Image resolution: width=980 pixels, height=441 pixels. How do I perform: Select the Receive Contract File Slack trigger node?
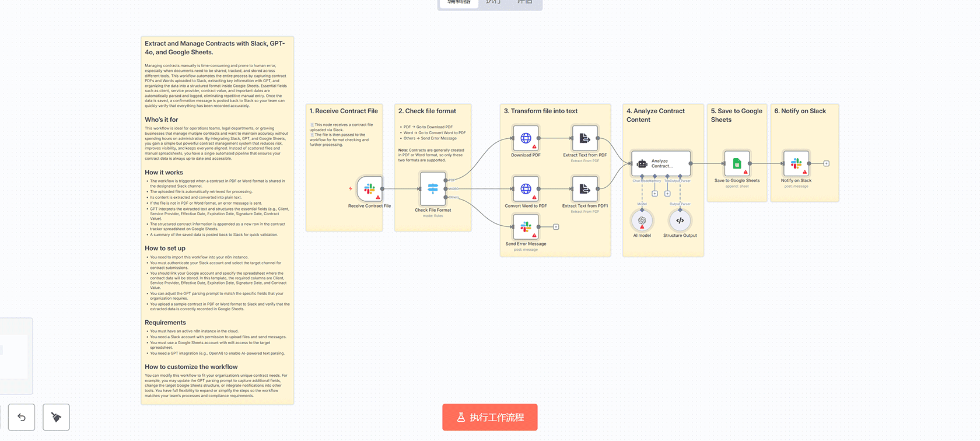click(x=369, y=189)
